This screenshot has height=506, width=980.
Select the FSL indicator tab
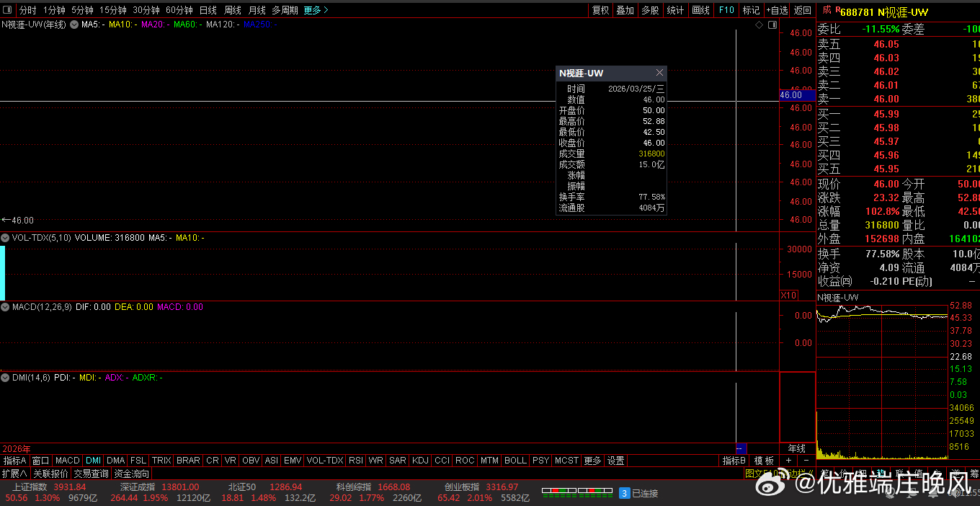[x=138, y=461]
